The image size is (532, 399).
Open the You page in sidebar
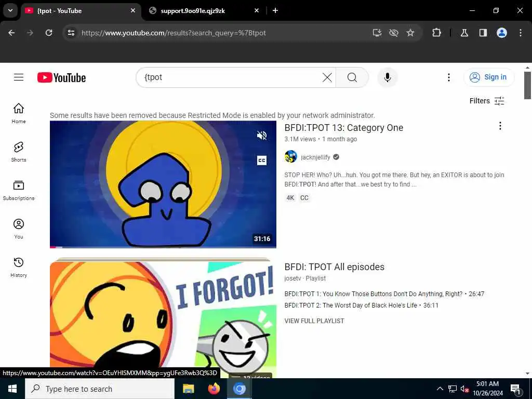[19, 229]
